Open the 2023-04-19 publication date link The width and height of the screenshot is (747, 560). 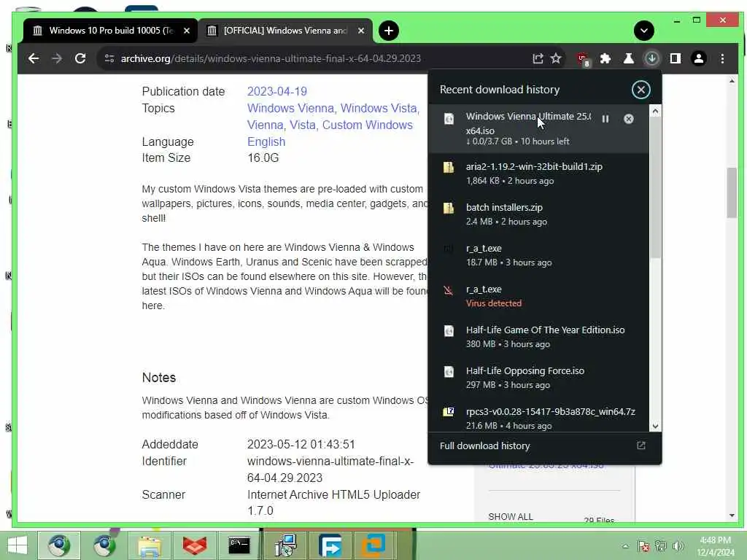coord(276,91)
